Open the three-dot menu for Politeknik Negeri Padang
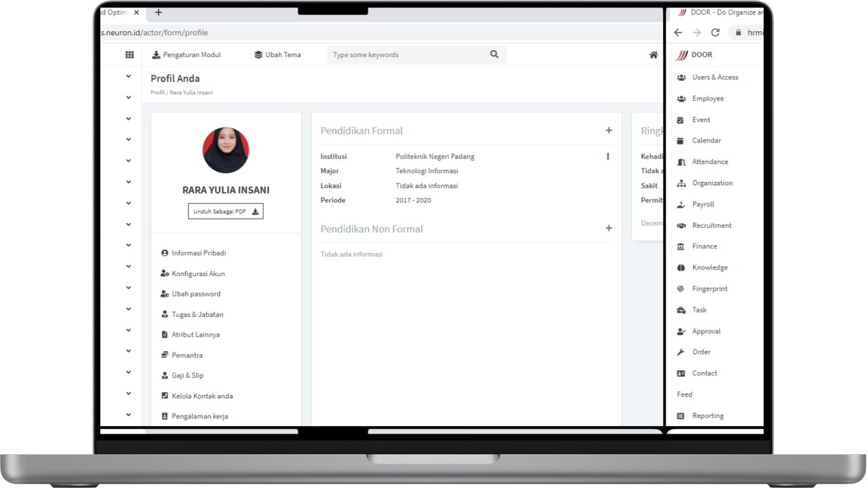The width and height of the screenshot is (868, 488). [x=608, y=157]
